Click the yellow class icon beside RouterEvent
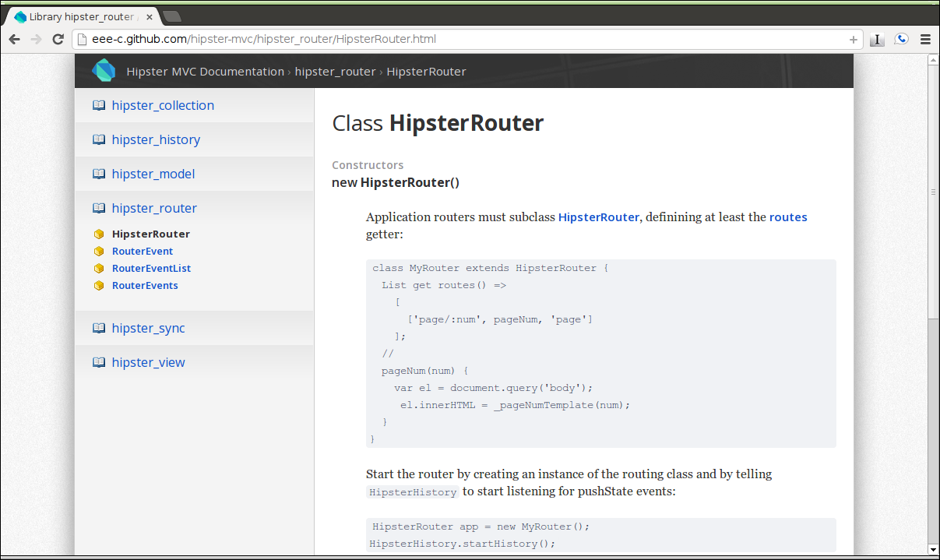The width and height of the screenshot is (940, 560). [99, 251]
